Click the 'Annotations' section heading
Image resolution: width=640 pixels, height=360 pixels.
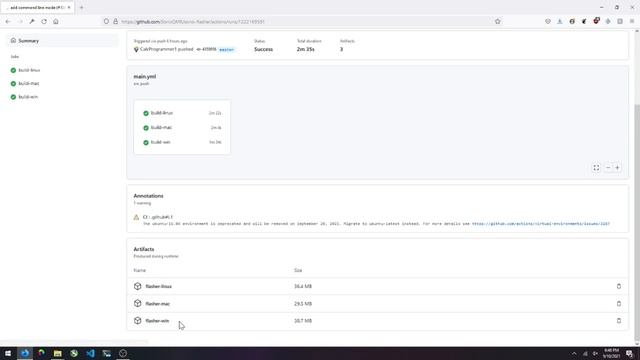click(148, 196)
